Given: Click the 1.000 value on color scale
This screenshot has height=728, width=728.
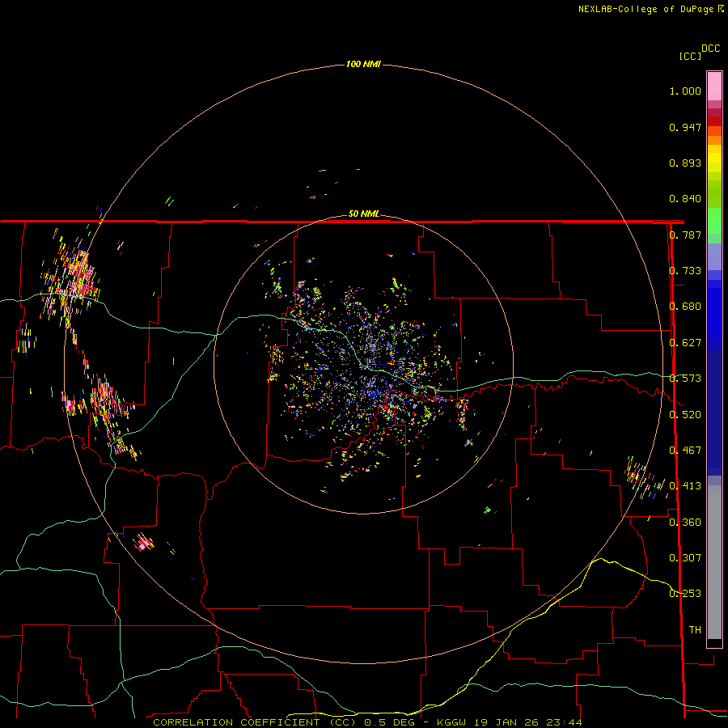Looking at the screenshot, I should (x=685, y=91).
